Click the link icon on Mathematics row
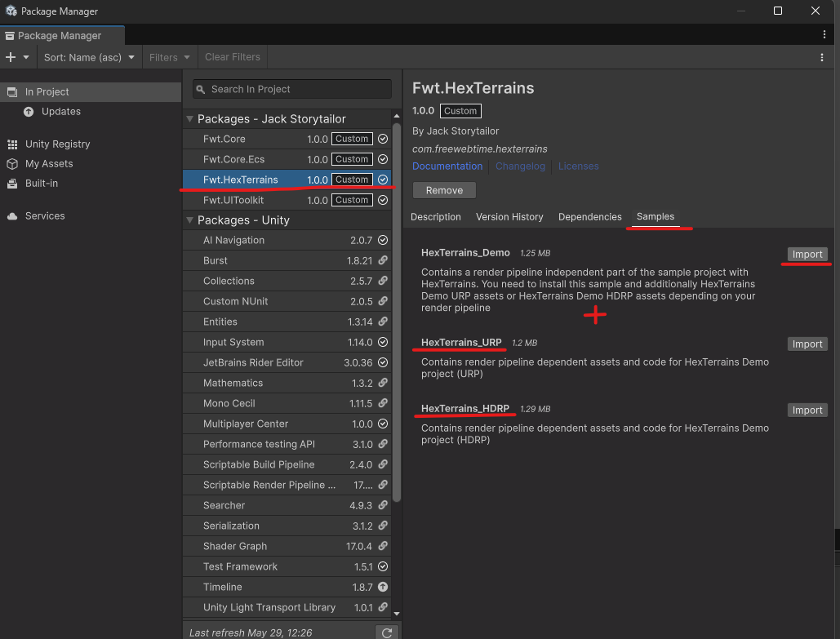840x639 pixels. 383,383
